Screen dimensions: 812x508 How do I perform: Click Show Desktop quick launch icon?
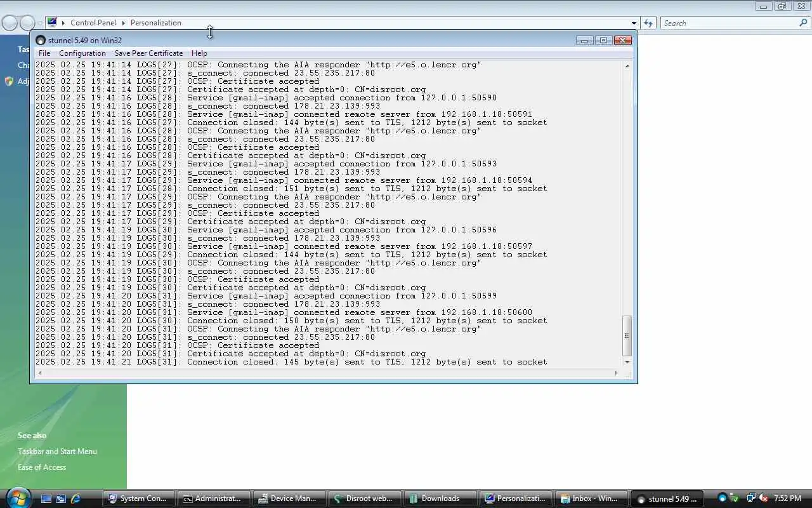(46, 499)
